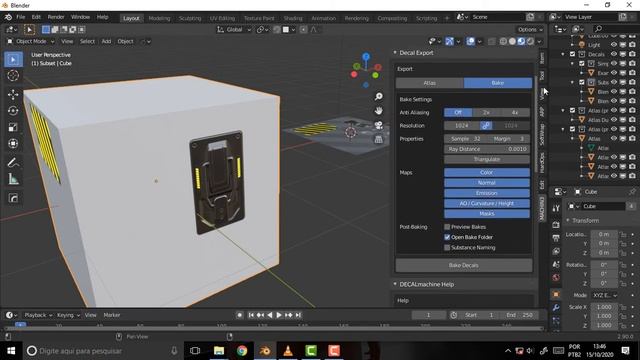Uncheck the Decals collection checkbox

point(572,54)
